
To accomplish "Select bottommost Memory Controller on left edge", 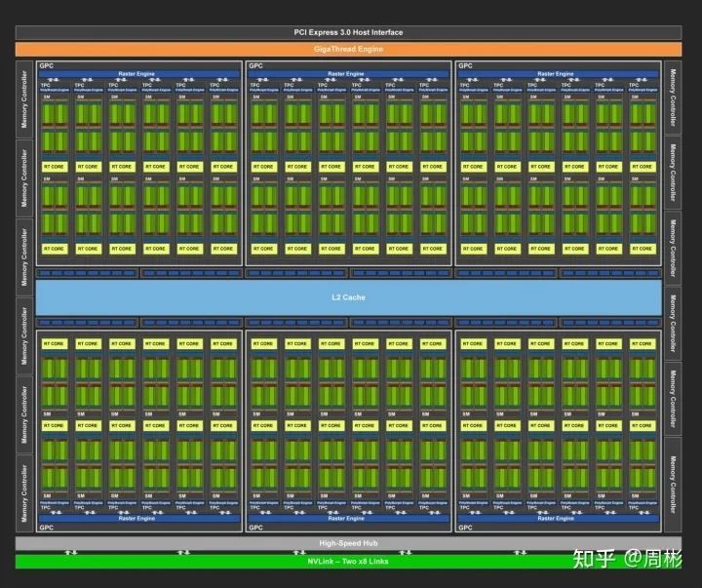I will (x=24, y=493).
